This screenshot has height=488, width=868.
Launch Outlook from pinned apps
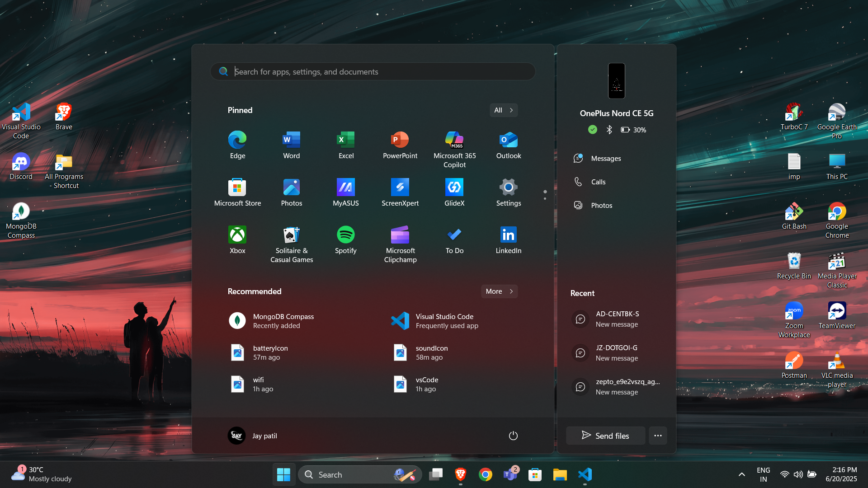(509, 145)
